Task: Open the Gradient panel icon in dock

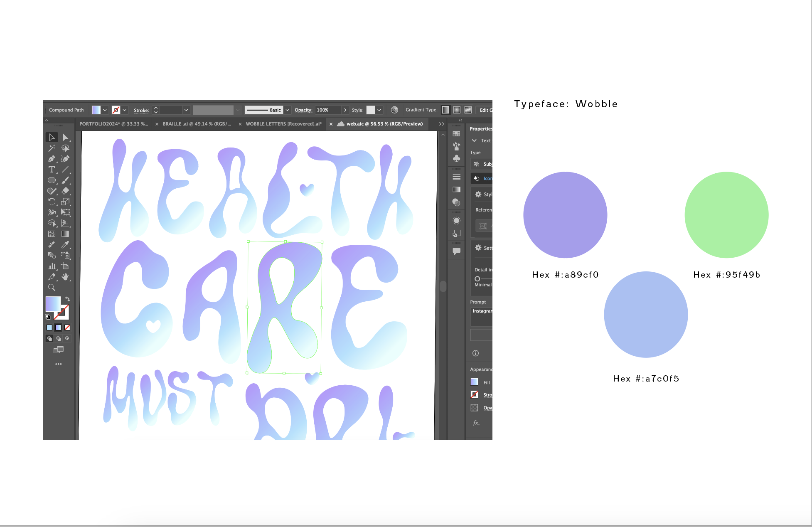Action: [x=456, y=190]
